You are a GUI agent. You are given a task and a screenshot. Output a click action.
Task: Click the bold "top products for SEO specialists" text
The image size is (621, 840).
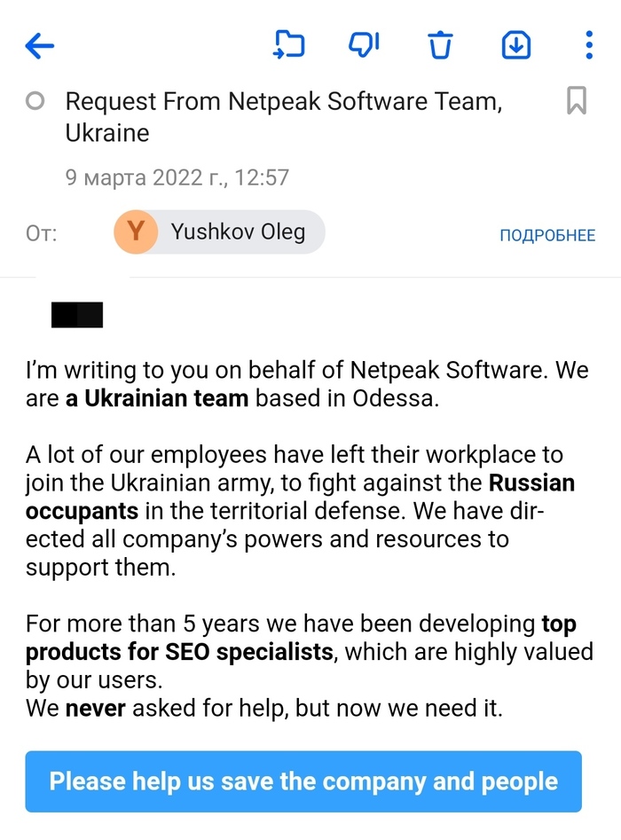179,653
